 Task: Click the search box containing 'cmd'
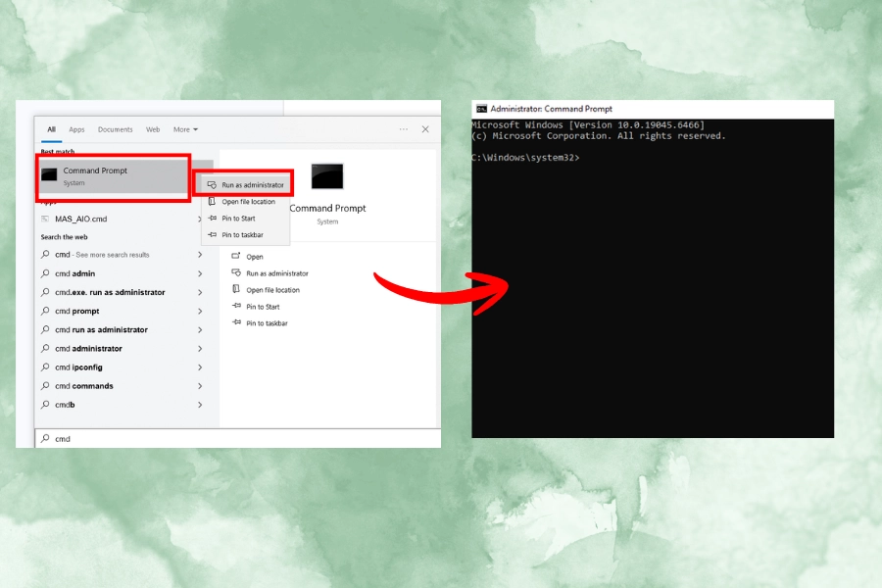point(238,438)
